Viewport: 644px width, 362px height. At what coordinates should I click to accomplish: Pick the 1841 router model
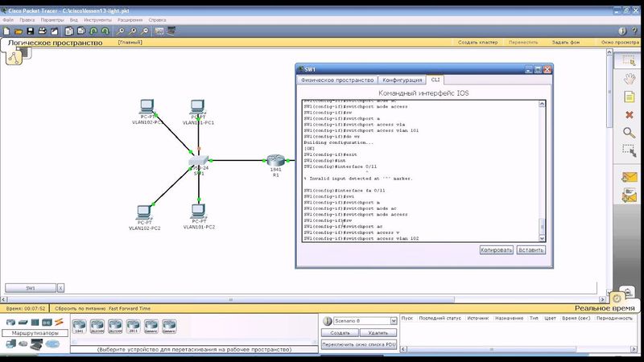pos(79,327)
